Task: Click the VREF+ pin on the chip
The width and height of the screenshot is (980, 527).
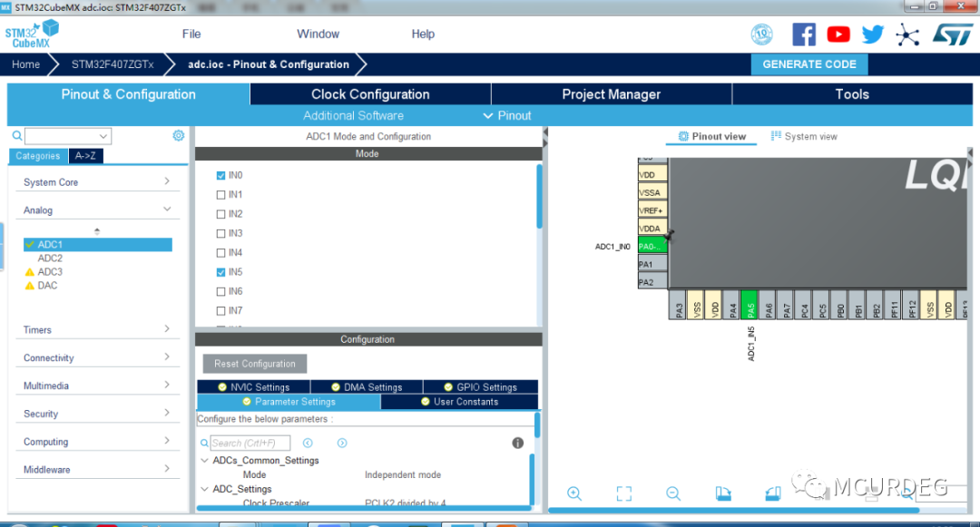Action: coord(652,210)
